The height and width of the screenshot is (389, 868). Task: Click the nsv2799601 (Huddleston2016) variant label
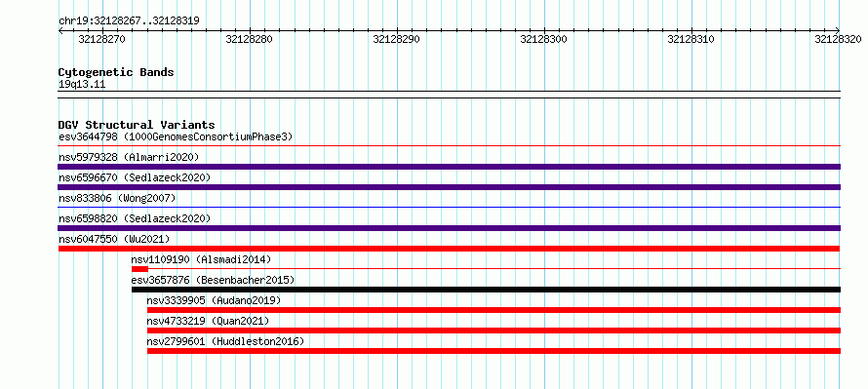coord(226,341)
